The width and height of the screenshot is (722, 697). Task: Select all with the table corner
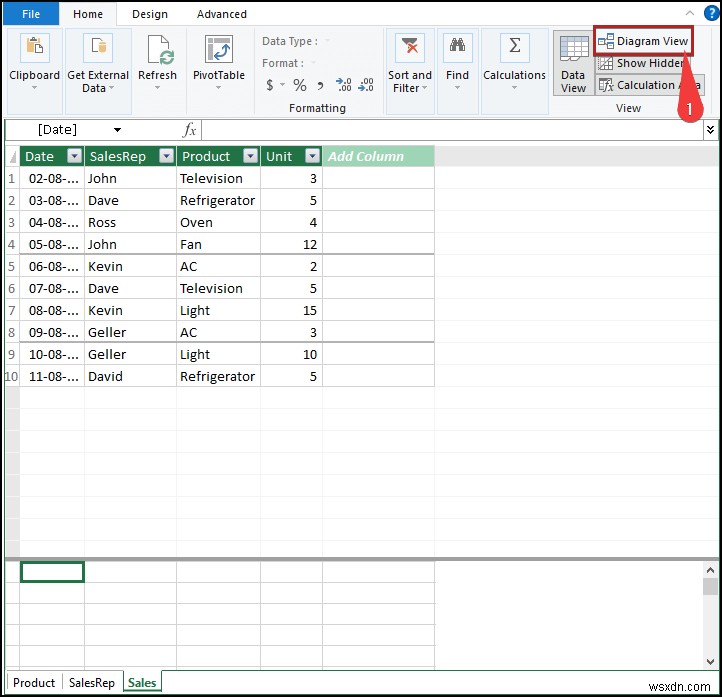(x=12, y=156)
